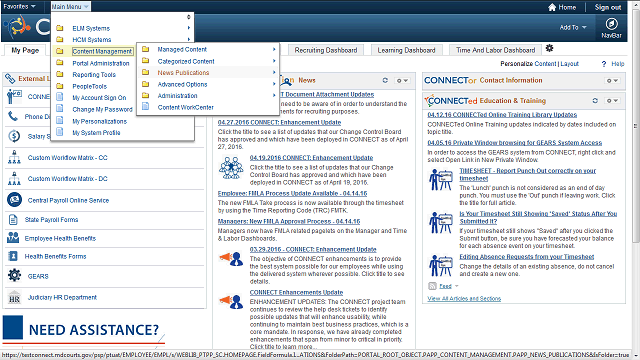The width and height of the screenshot is (640, 360).
Task: Open ELM Systems menu folder
Action: pyautogui.click(x=91, y=28)
